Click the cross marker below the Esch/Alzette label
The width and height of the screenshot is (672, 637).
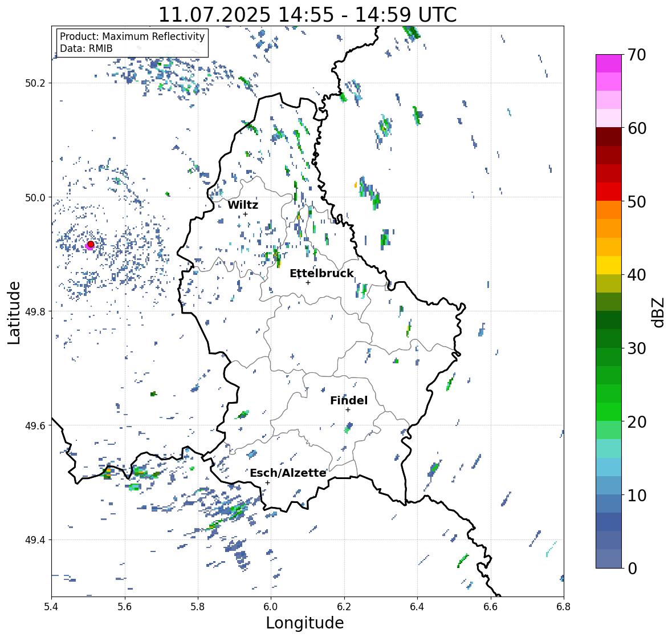coord(267,482)
